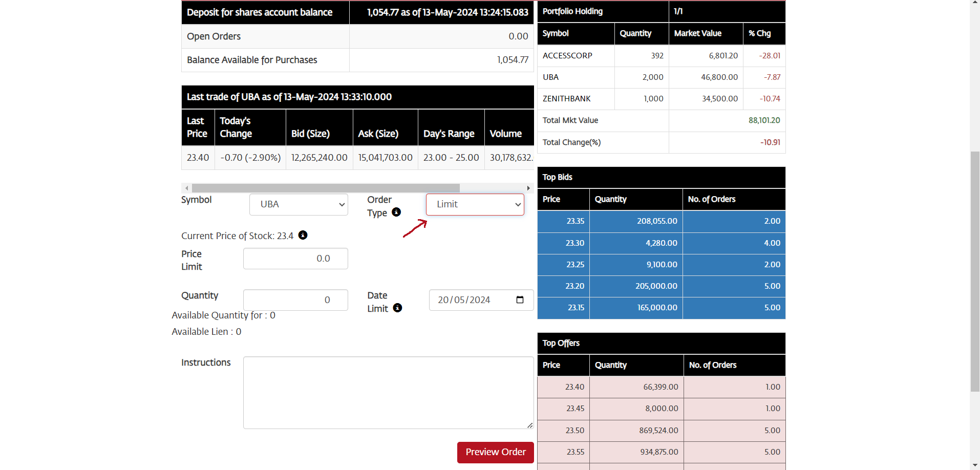Image resolution: width=980 pixels, height=470 pixels.
Task: Click the % Chg column header
Action: point(760,33)
